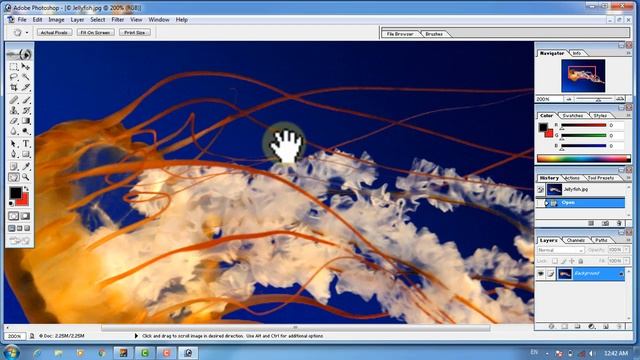
Task: Select the Rectangular Marquee tool
Action: click(x=13, y=66)
